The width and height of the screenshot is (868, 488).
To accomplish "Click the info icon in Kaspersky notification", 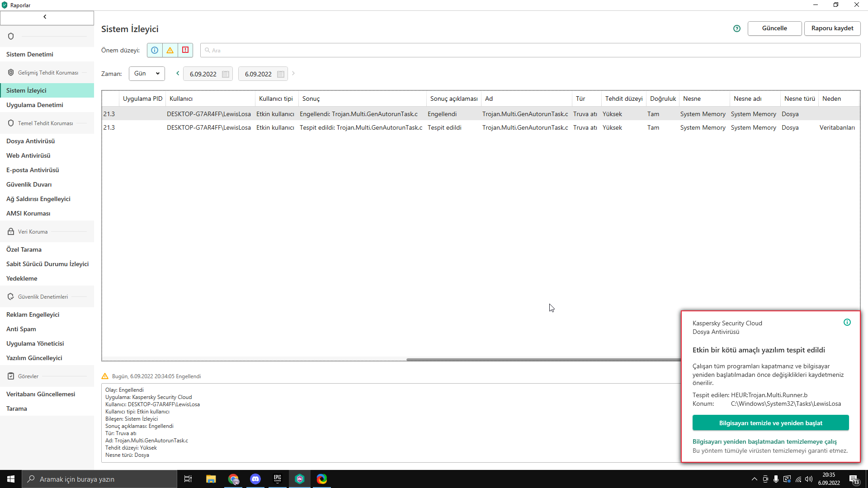I will 847,322.
